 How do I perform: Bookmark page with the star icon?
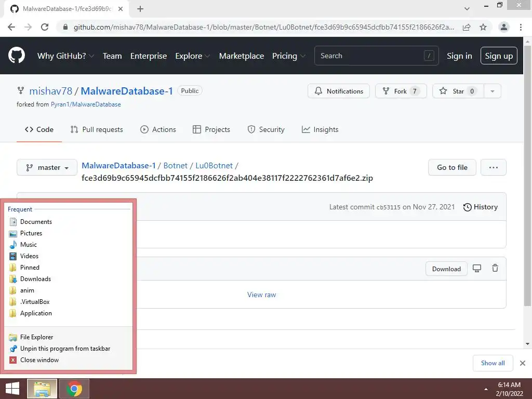[x=483, y=27]
